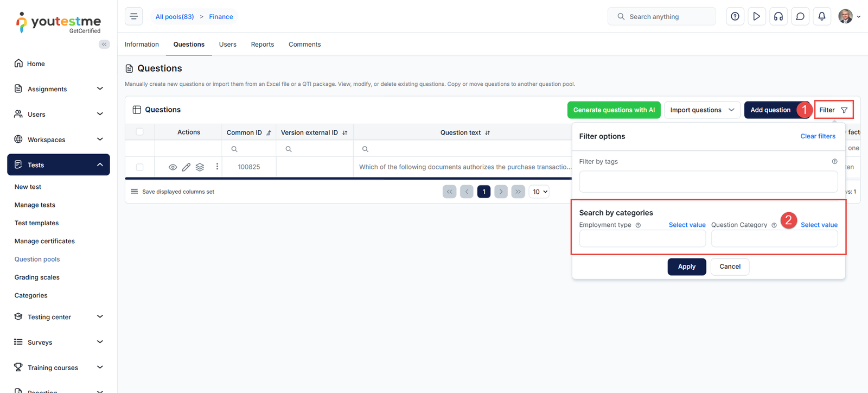The image size is (868, 393).
Task: Collapse sidebar with the double-arrow icon
Action: pos(104,45)
